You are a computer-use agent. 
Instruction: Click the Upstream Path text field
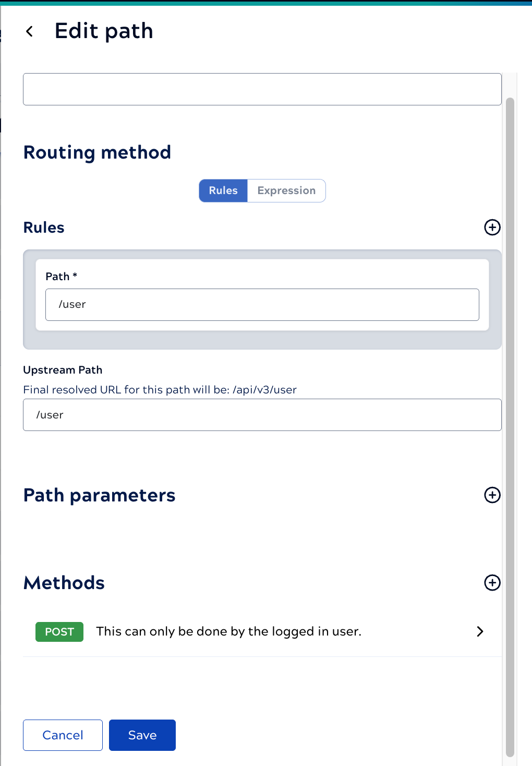point(262,415)
